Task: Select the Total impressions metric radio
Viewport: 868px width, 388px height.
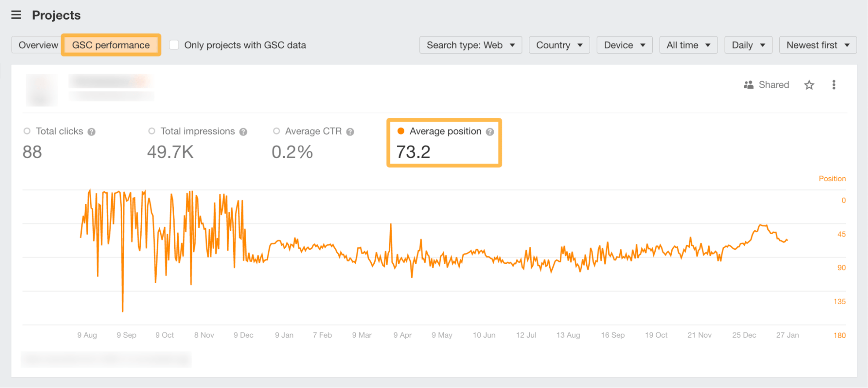Action: (152, 131)
